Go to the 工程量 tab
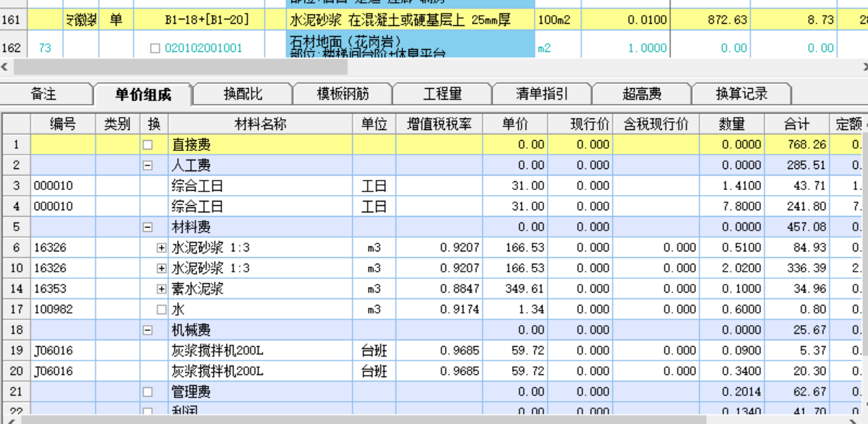868x424 pixels. click(442, 94)
